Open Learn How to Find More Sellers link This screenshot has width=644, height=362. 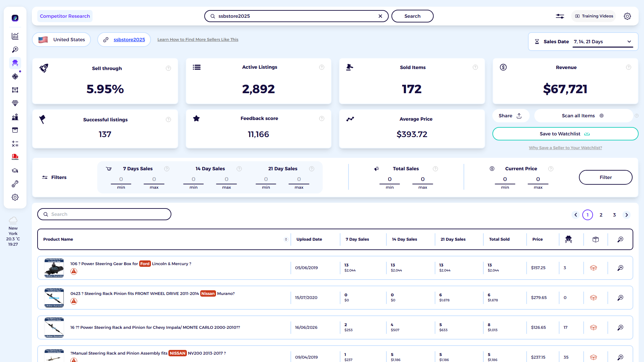click(x=198, y=40)
